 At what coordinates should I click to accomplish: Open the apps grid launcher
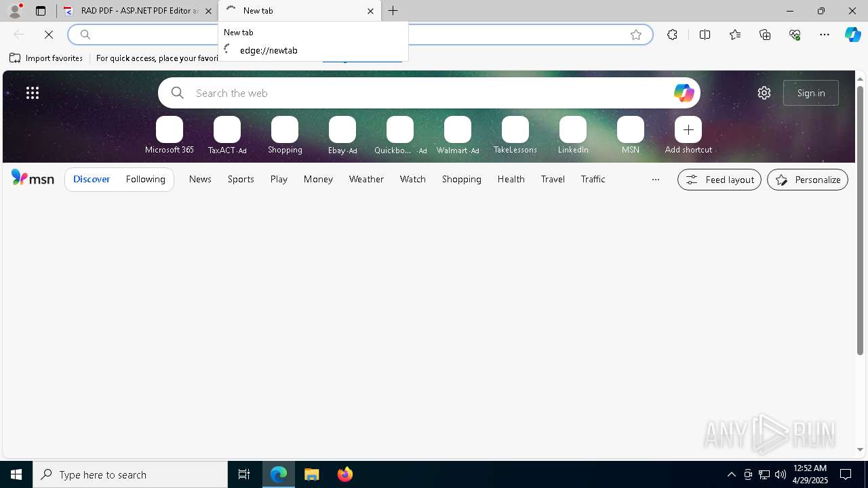click(33, 93)
